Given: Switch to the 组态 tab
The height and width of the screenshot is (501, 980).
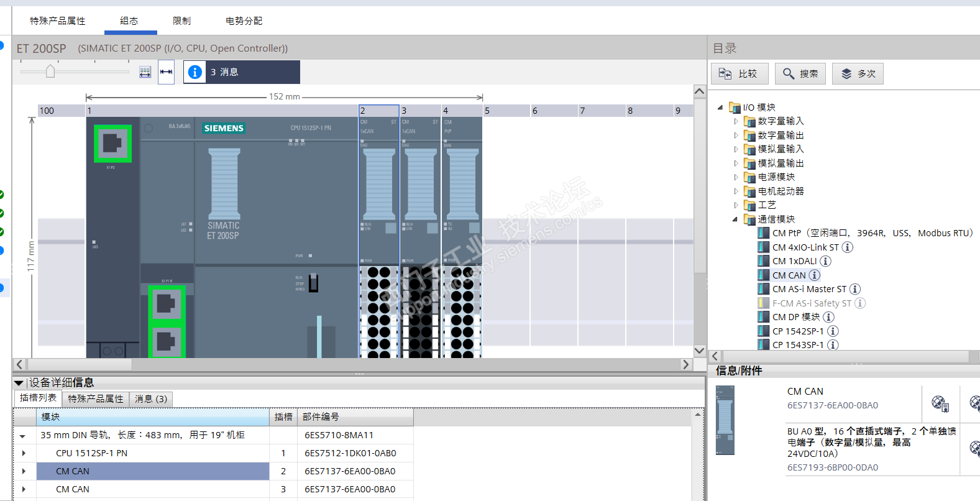Looking at the screenshot, I should pyautogui.click(x=129, y=21).
